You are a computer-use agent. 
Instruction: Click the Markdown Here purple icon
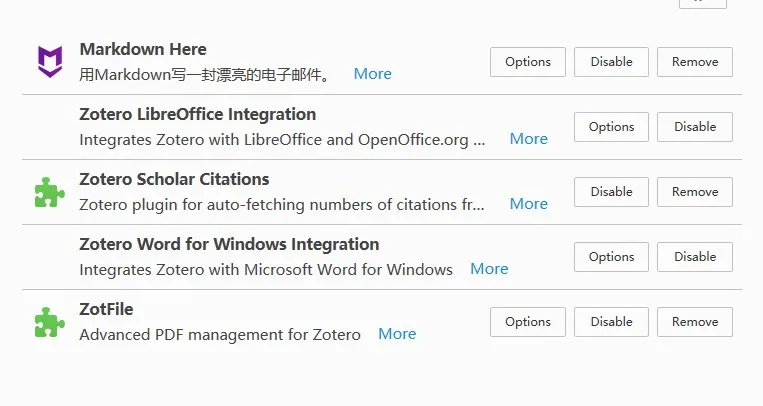point(49,62)
